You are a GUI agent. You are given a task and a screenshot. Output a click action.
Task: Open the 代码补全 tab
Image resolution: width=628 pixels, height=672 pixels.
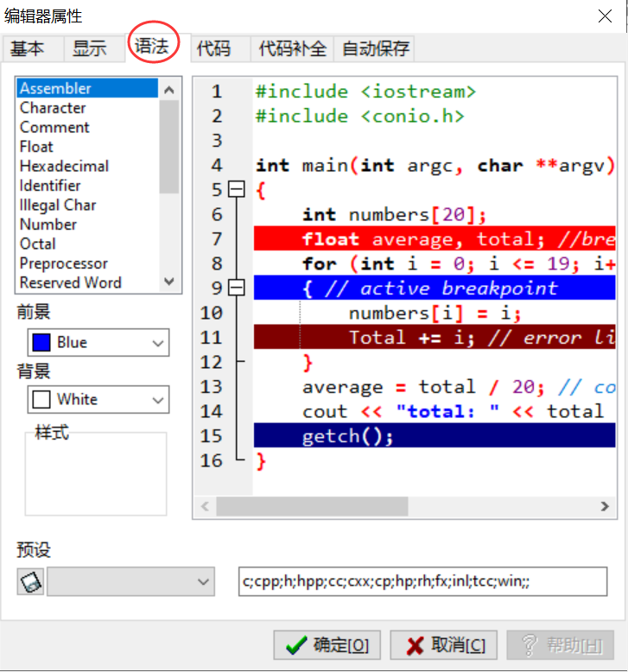point(292,48)
